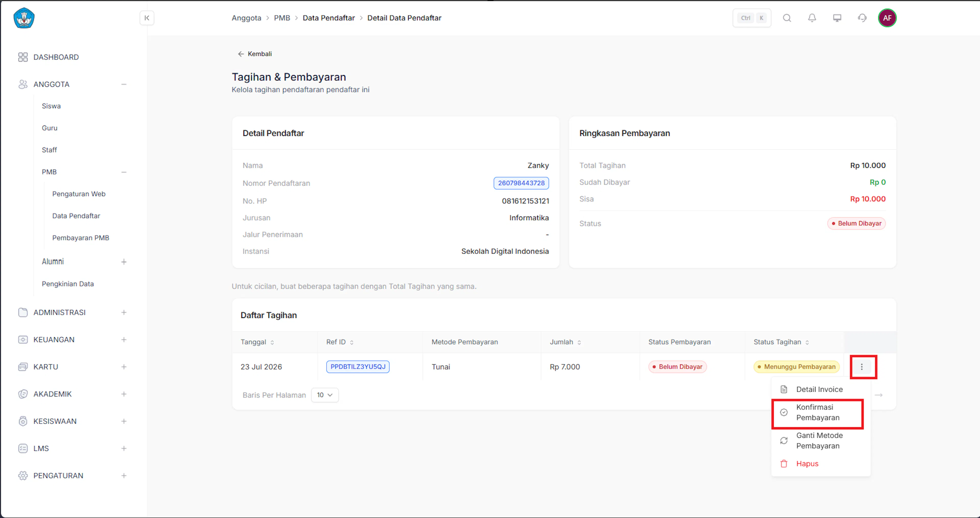
Task: Sort table by Jumlah column arrows
Action: (x=579, y=343)
